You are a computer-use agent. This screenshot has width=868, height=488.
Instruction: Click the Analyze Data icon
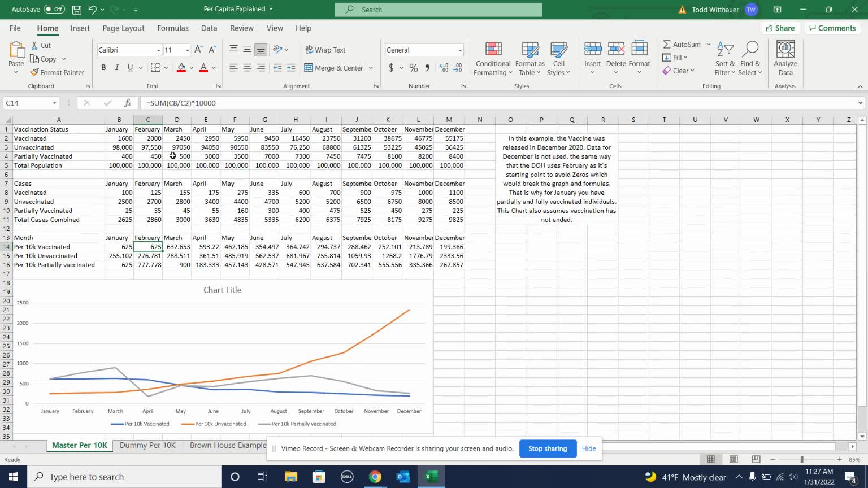point(785,49)
